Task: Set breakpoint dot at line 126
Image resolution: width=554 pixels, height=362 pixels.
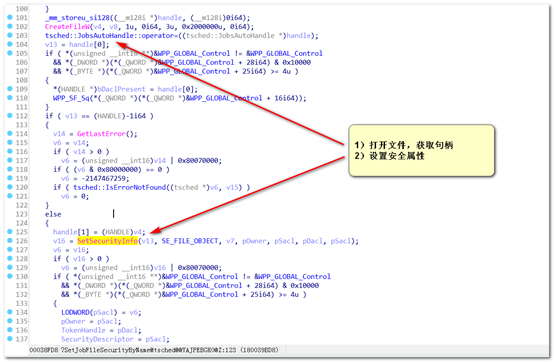Action: click(10, 241)
